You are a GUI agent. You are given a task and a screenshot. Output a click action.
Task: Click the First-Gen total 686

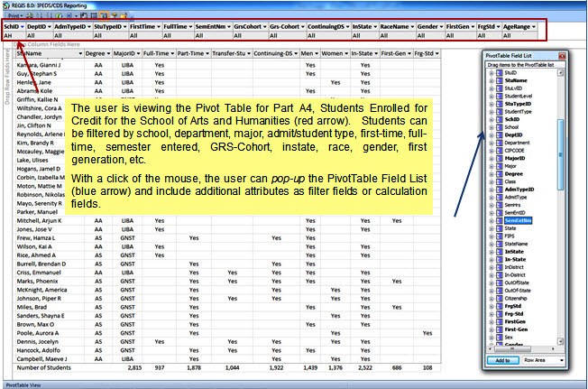[x=397, y=367]
